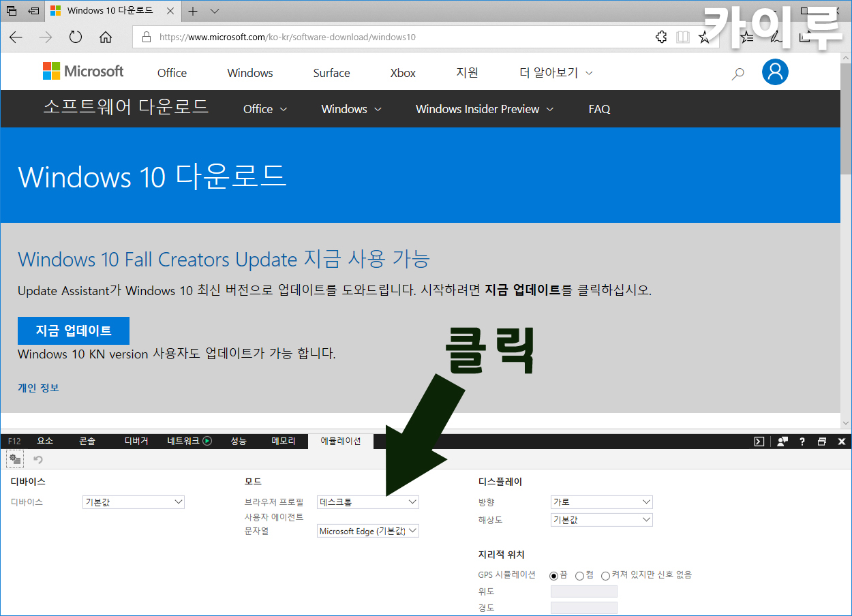Select the GPS simulation '켬' radio button
Image resolution: width=852 pixels, height=616 pixels.
point(579,576)
